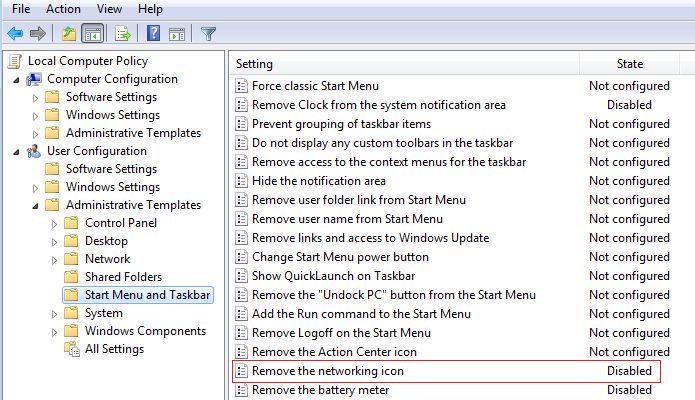Viewport: 695px width, 400px height.
Task: Expand the Windows Components folder arrow
Action: pyautogui.click(x=56, y=332)
